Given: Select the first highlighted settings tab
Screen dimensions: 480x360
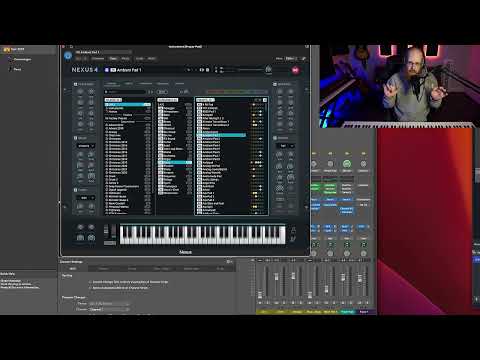Looking at the screenshot, I should click(73, 269).
